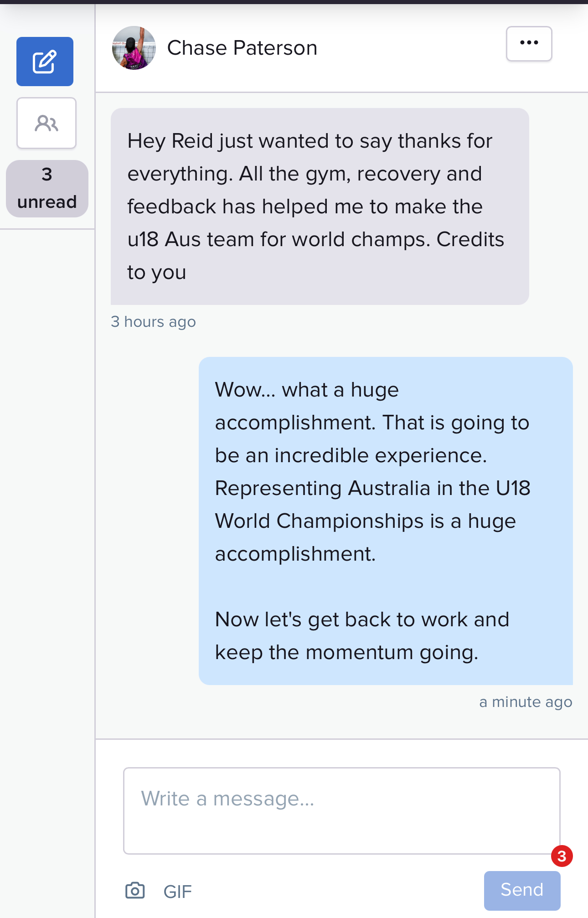Click the number 3 in the unread pill
Screen dimensions: 588x918
(47, 174)
